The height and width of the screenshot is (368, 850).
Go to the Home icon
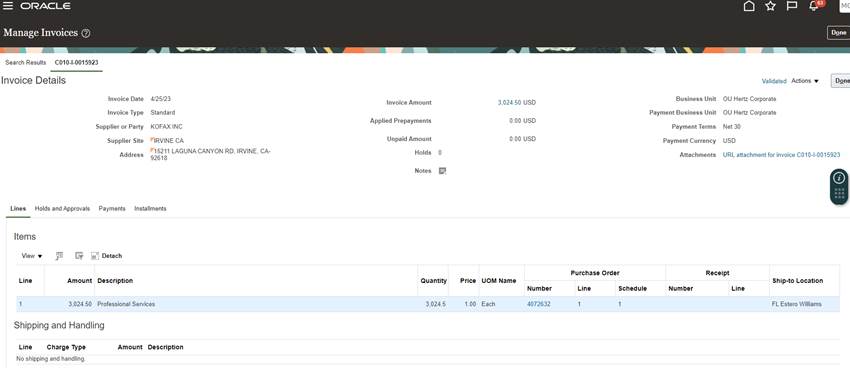(749, 6)
